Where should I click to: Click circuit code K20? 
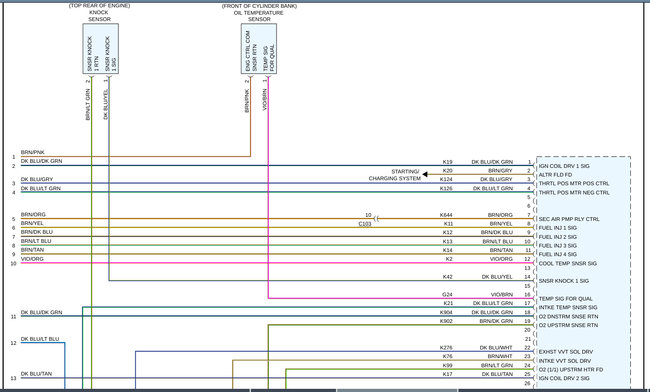pyautogui.click(x=447, y=171)
